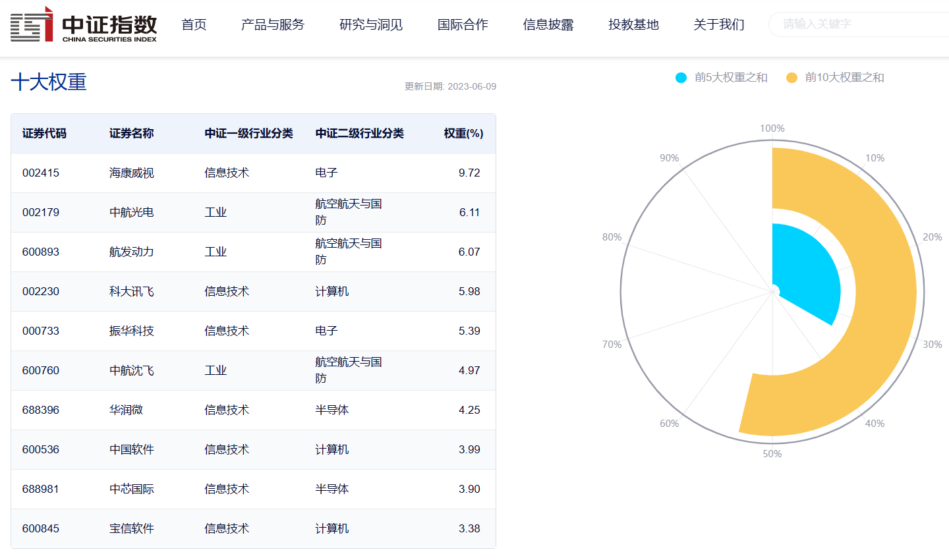Select security code 002179
Screen dimensions: 949x560
coord(41,212)
